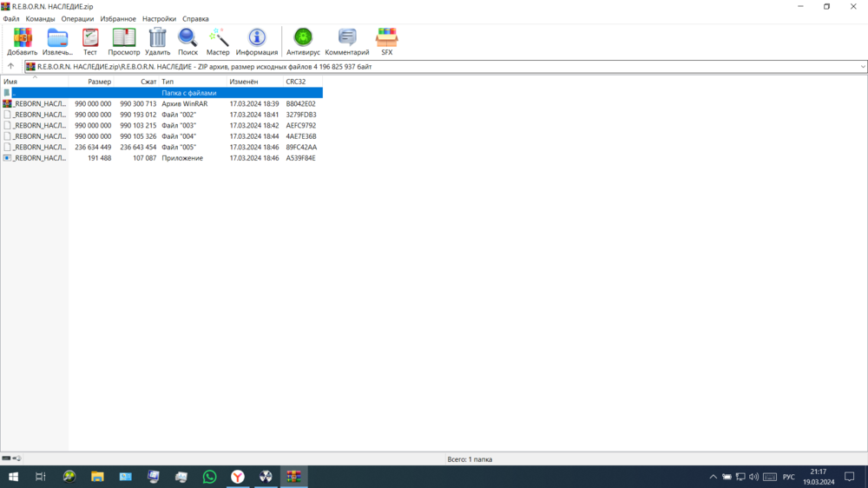Click the SFX archive conversion icon
Screen dimensions: 868x488
[387, 41]
